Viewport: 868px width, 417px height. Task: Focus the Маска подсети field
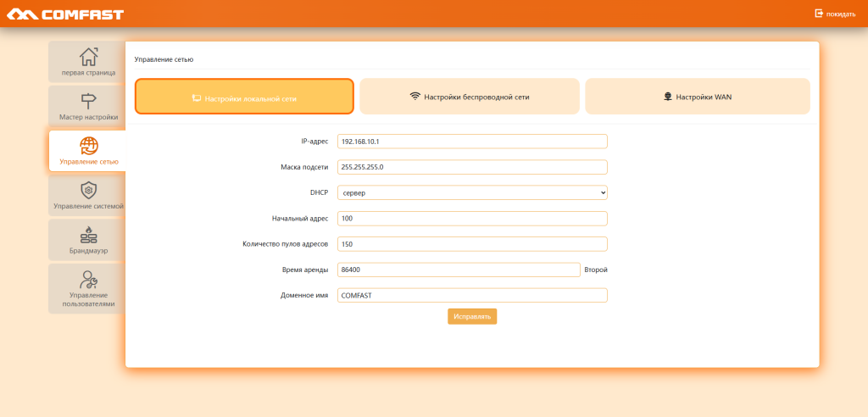pos(472,167)
